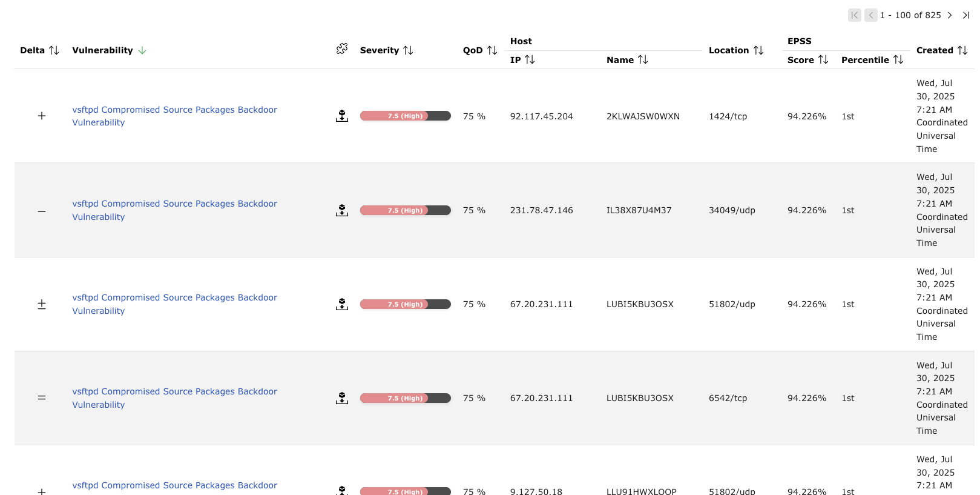Jump to last results page
This screenshot has height=495, width=980.
tap(966, 15)
